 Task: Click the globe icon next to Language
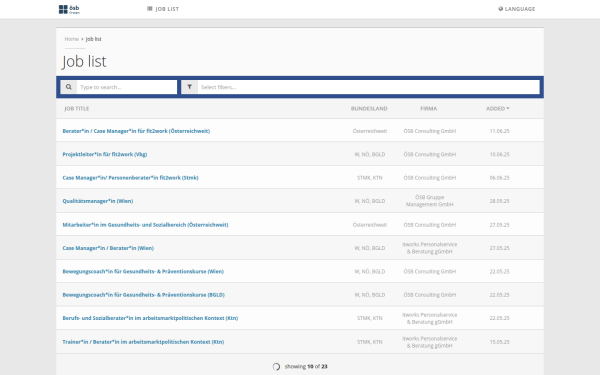tap(501, 9)
